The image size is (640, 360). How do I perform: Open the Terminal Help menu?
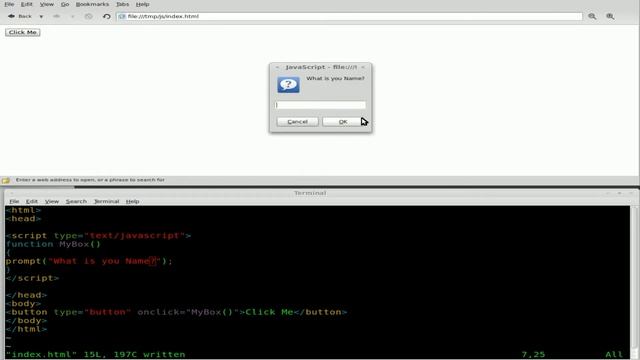click(x=132, y=201)
